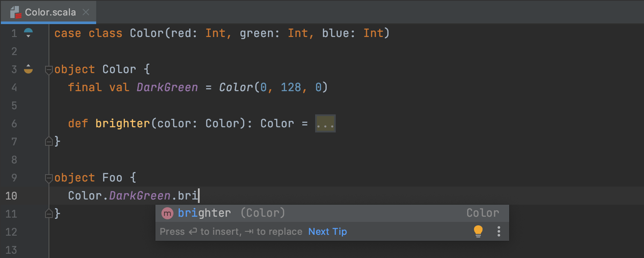The image size is (644, 258).
Task: Select the brighter completion suggestion
Action: pos(332,213)
